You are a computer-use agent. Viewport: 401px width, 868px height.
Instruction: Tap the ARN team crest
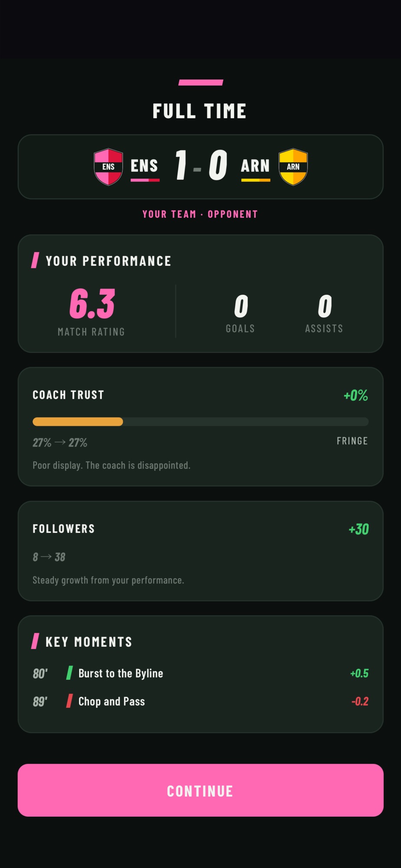coord(293,167)
